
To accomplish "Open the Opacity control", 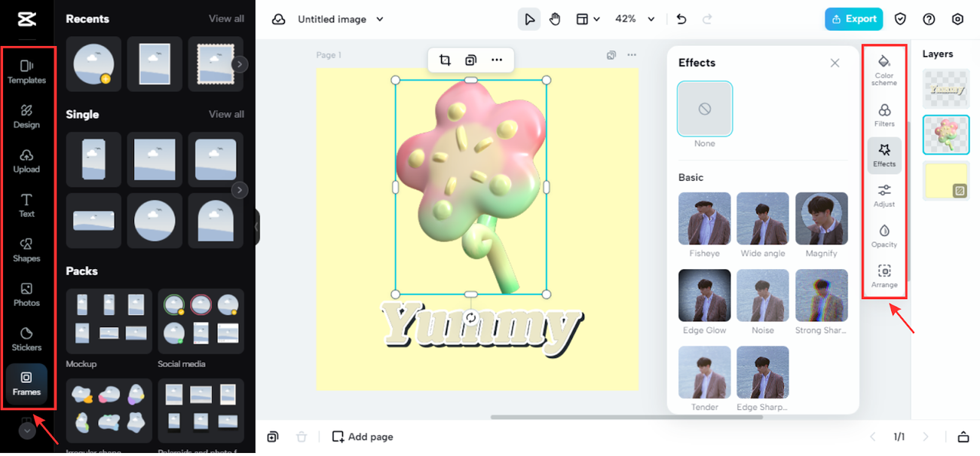I will click(884, 236).
